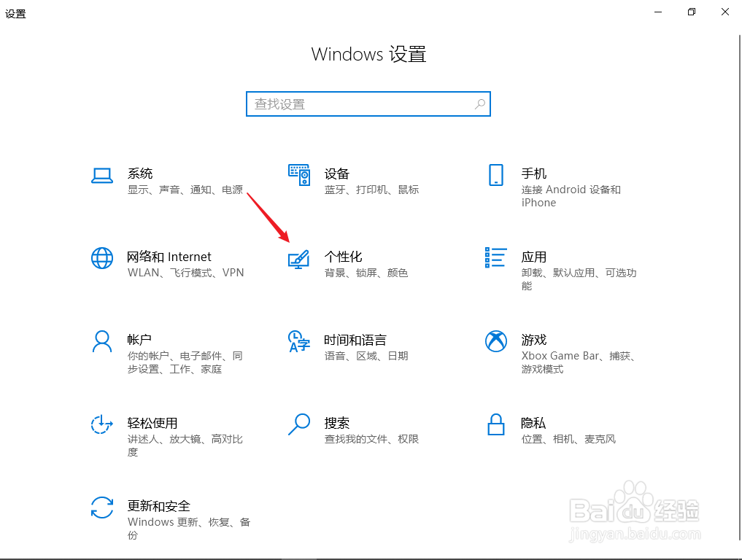Focus the 查找设置 search field
742x560 pixels.
(x=368, y=104)
